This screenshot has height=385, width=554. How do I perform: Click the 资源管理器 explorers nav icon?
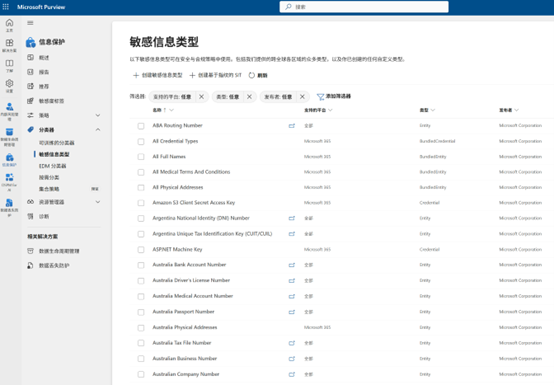coord(31,202)
